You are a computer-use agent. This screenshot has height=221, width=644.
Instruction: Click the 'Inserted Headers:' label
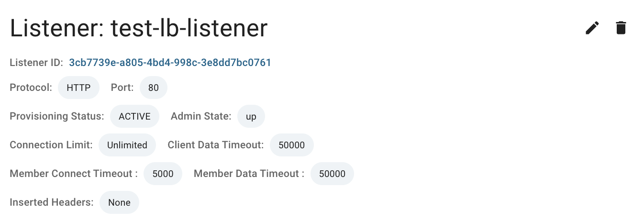[x=52, y=202]
